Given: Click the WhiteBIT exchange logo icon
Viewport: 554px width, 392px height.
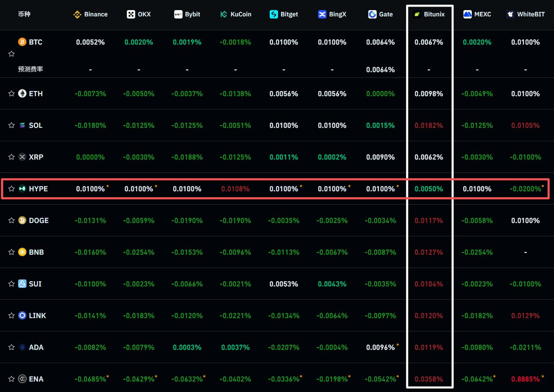Looking at the screenshot, I should tap(510, 14).
